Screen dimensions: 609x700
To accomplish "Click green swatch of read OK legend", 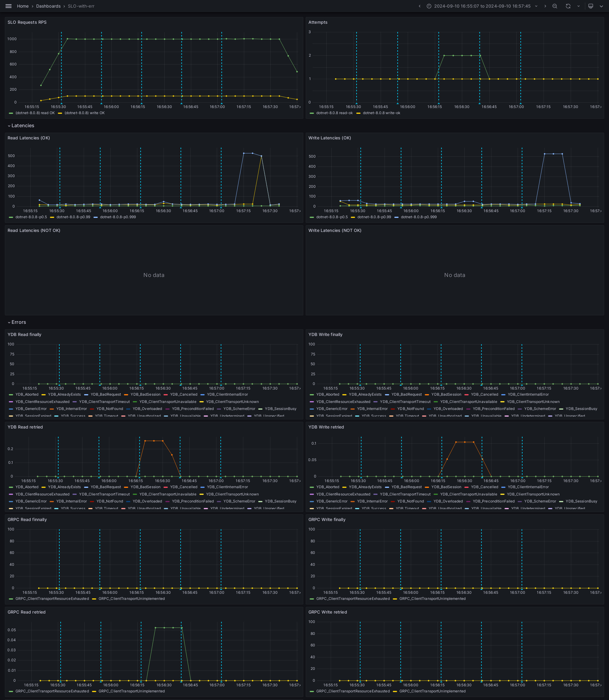I will (x=11, y=113).
